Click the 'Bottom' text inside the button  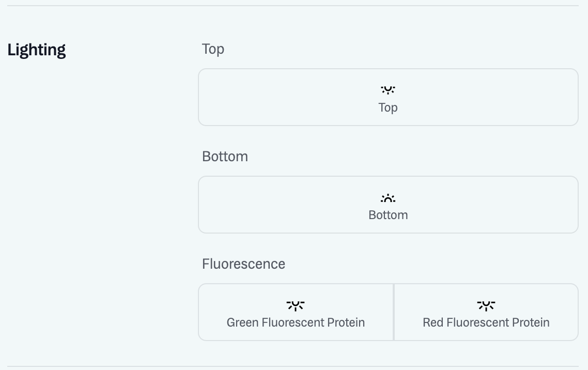point(388,215)
